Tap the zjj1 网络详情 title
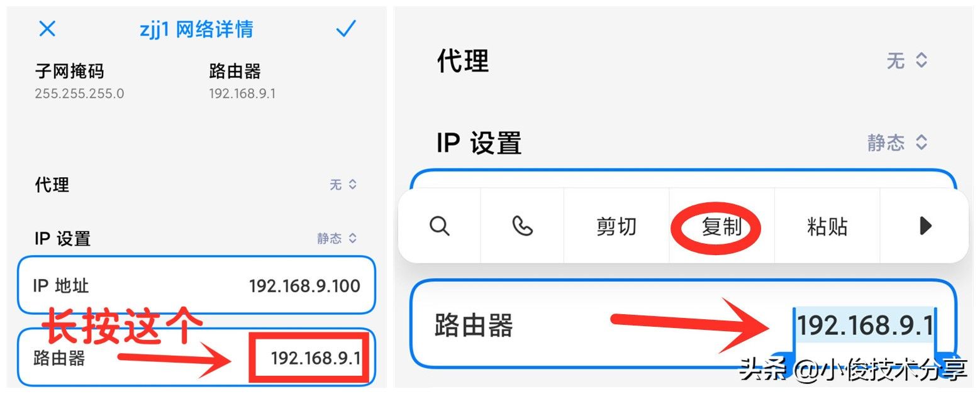Viewport: 980px width, 394px height. pos(196,30)
